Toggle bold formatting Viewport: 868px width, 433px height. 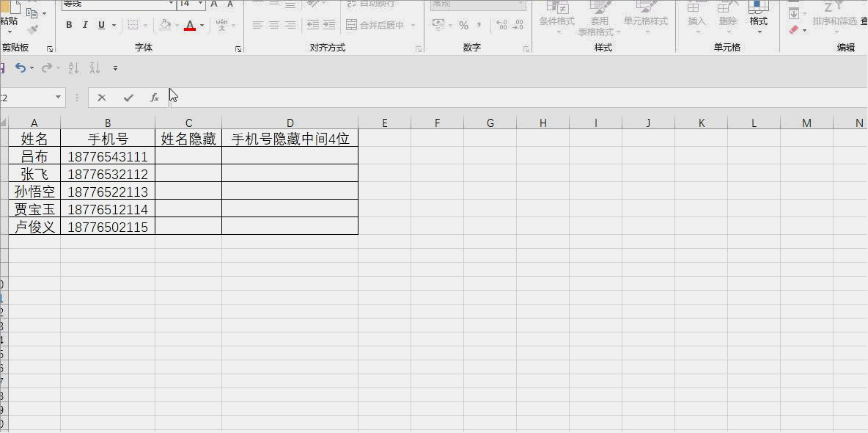click(69, 25)
